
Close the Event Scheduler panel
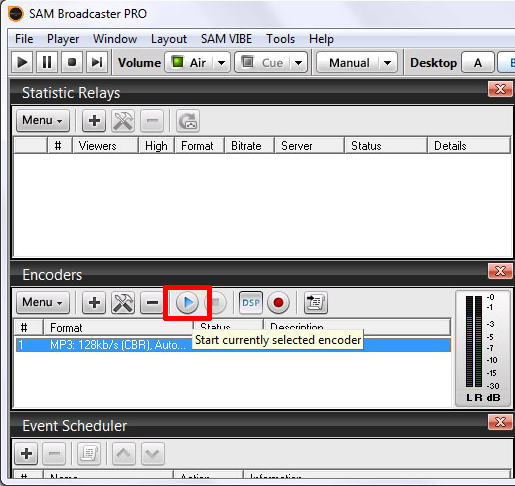point(500,422)
